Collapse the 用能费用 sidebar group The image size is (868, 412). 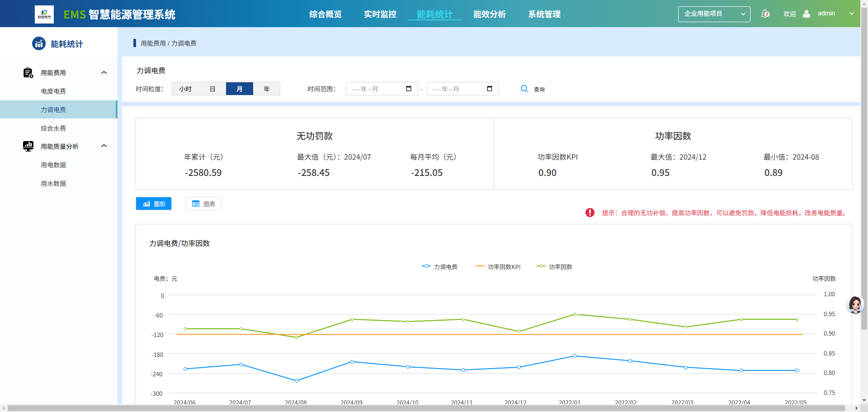coord(104,72)
